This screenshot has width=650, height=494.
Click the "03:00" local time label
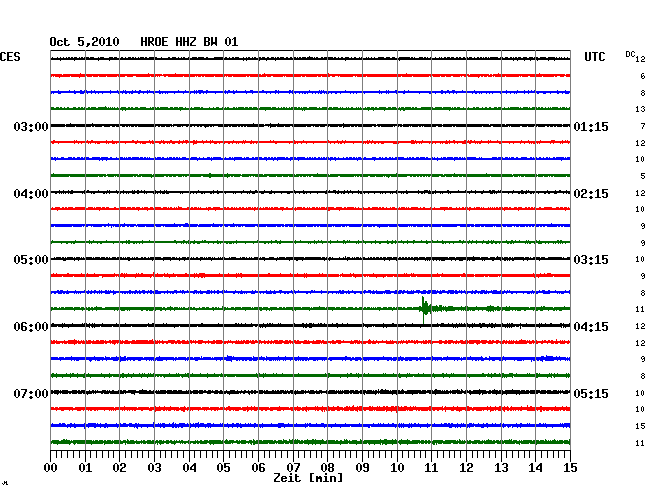pos(31,126)
